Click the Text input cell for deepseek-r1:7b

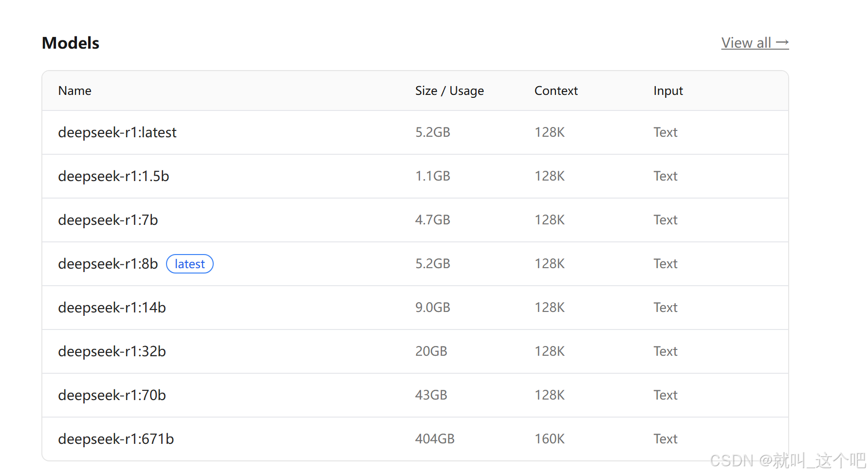[665, 220]
